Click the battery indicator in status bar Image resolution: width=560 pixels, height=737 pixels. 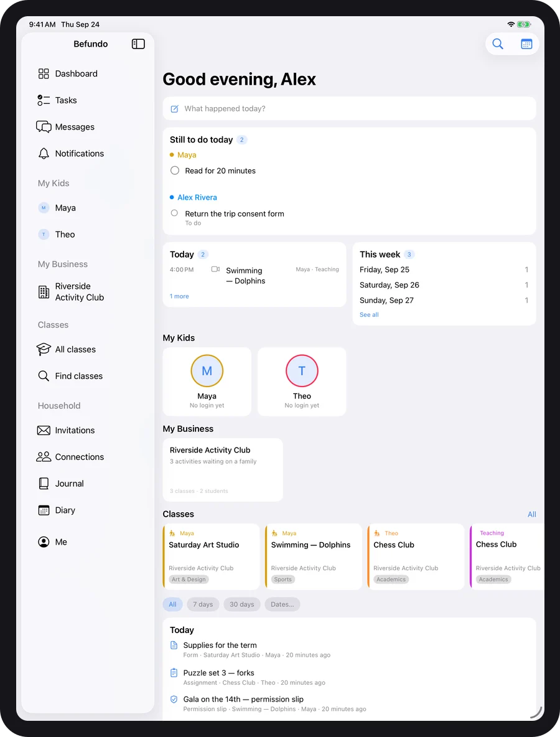[524, 24]
